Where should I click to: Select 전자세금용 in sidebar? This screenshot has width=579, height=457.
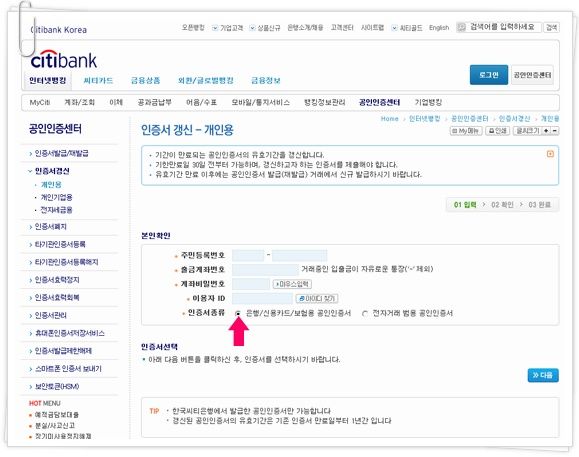(56, 210)
